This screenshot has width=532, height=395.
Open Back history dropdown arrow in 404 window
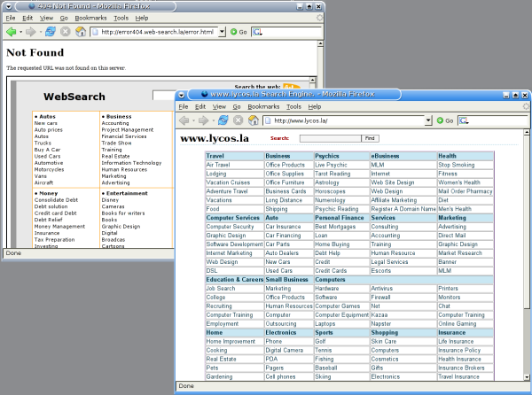coord(20,32)
